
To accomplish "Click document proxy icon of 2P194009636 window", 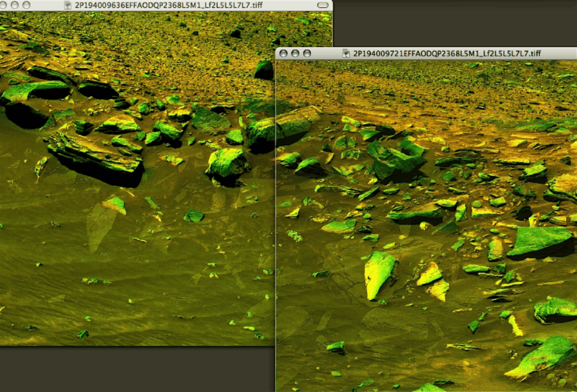I will [x=68, y=5].
